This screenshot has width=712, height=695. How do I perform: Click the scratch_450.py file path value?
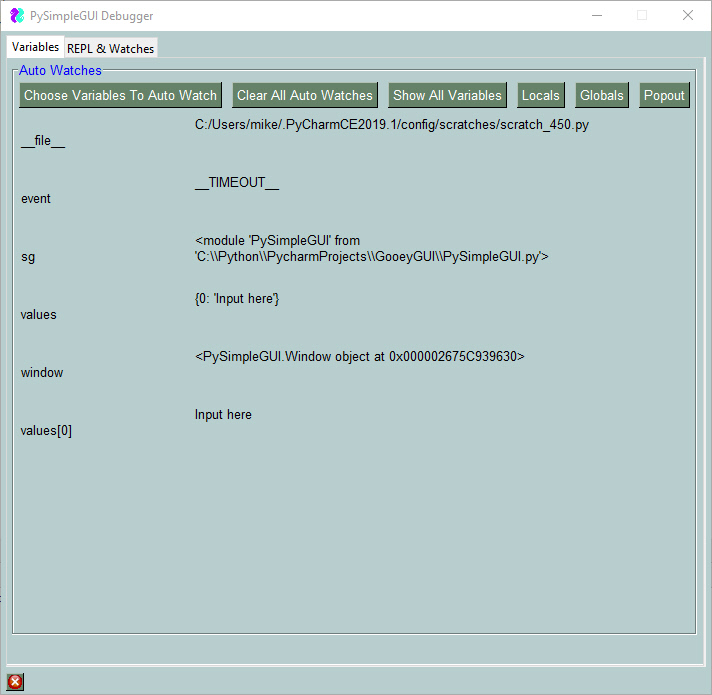(391, 124)
